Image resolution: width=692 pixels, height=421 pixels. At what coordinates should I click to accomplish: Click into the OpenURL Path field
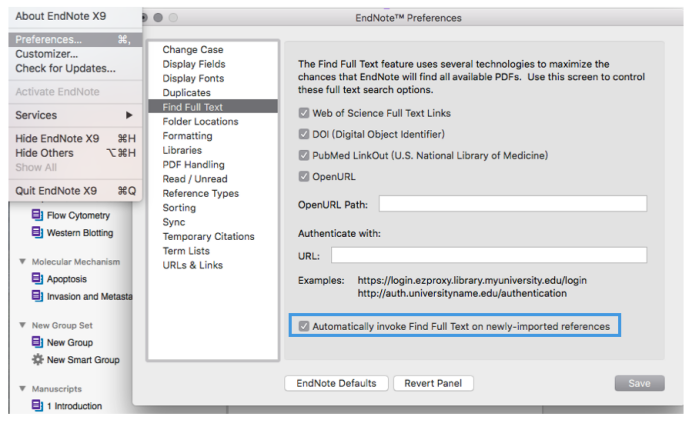coord(513,203)
